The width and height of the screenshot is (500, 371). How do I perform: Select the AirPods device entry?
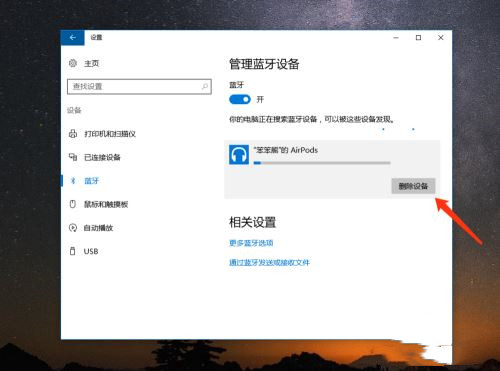coord(332,169)
